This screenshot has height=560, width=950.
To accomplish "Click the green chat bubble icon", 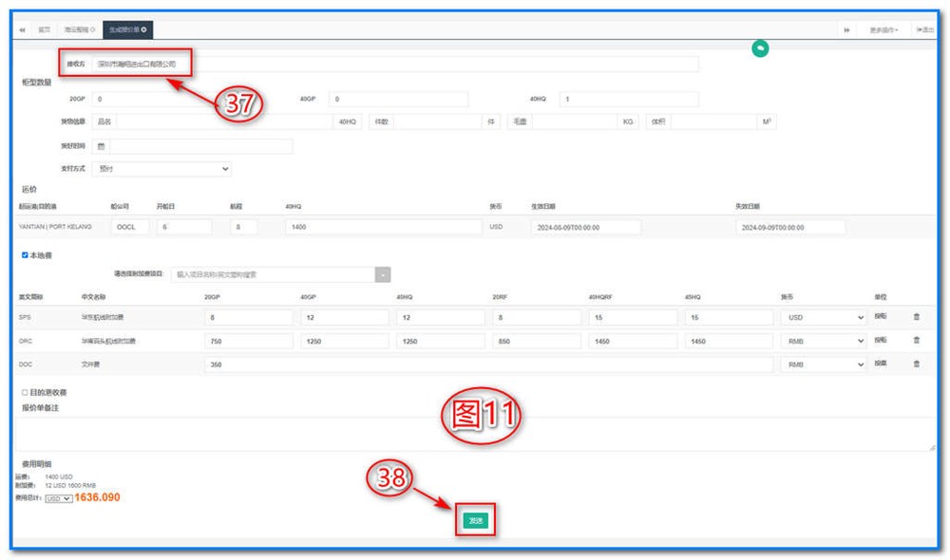I will tap(760, 48).
